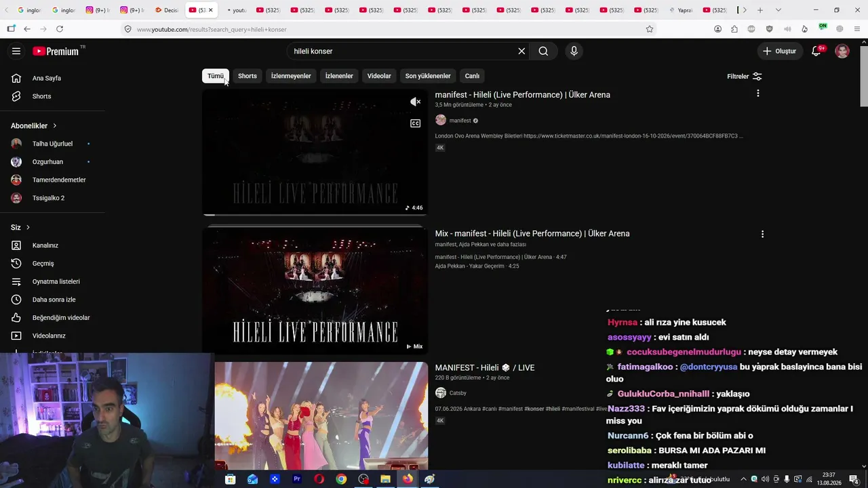Click the Oluştur create button
Image resolution: width=868 pixels, height=488 pixels.
tap(780, 51)
